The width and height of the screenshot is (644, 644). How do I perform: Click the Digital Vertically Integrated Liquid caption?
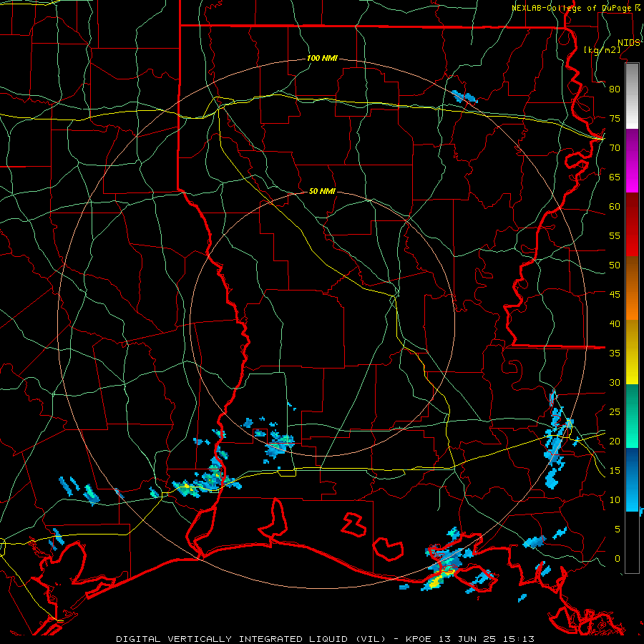tap(250, 639)
